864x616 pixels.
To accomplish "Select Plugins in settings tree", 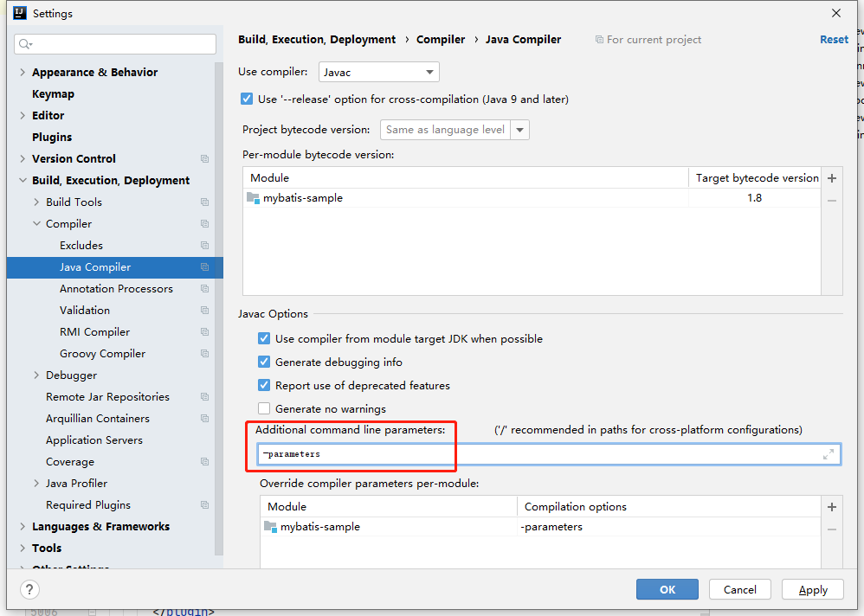I will (52, 137).
